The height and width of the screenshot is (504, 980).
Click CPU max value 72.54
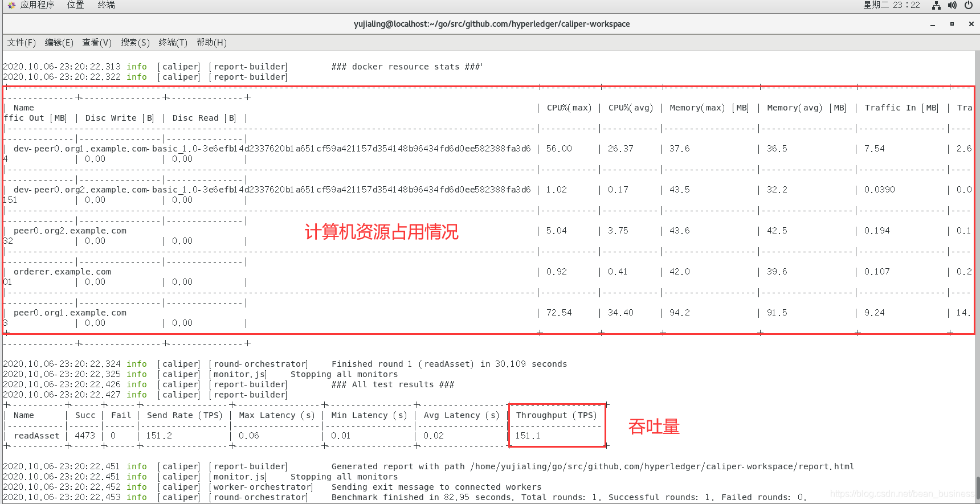(x=559, y=313)
